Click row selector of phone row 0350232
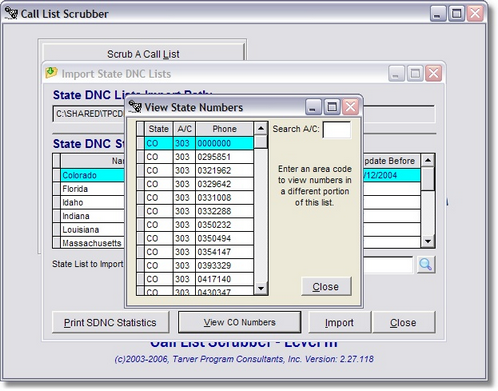This screenshot has width=498, height=391. 140,225
